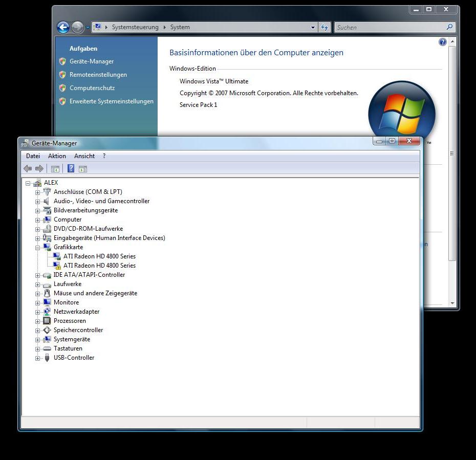Image resolution: width=476 pixels, height=460 pixels.
Task: Expand the Computer node
Action: coord(38,220)
